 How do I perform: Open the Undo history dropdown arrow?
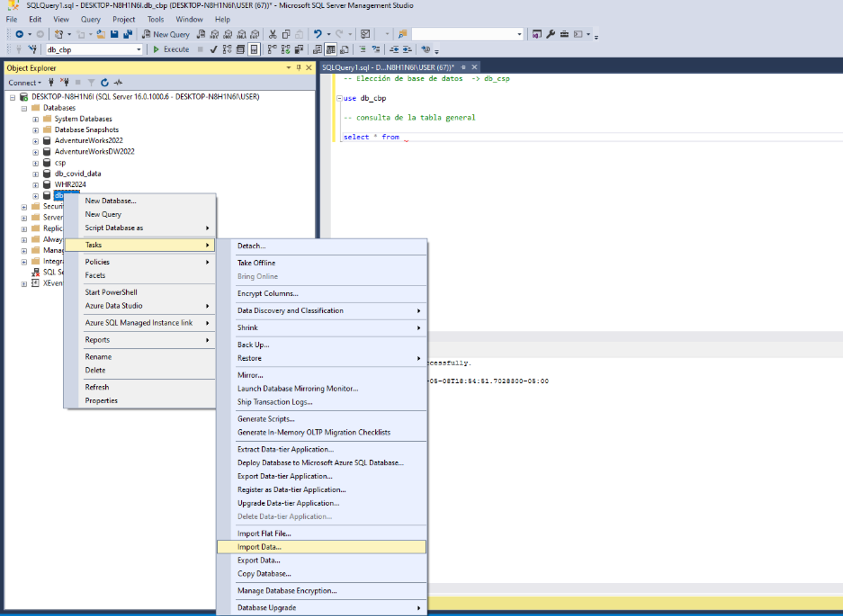tap(329, 34)
